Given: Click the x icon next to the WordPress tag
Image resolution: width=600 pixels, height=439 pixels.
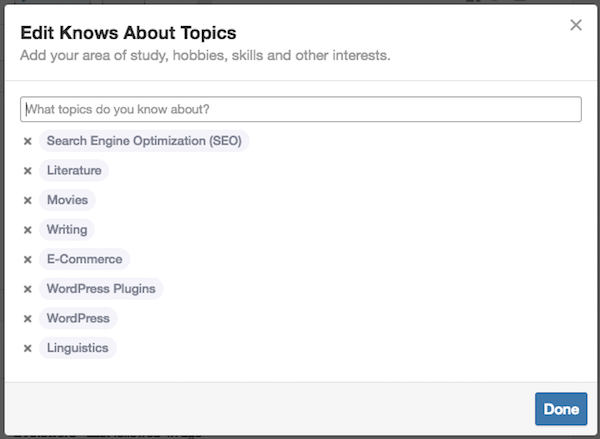Looking at the screenshot, I should 28,319.
